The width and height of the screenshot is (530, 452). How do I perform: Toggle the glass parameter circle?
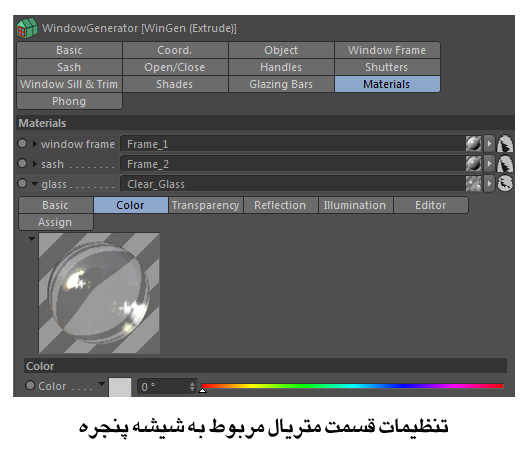pyautogui.click(x=22, y=183)
